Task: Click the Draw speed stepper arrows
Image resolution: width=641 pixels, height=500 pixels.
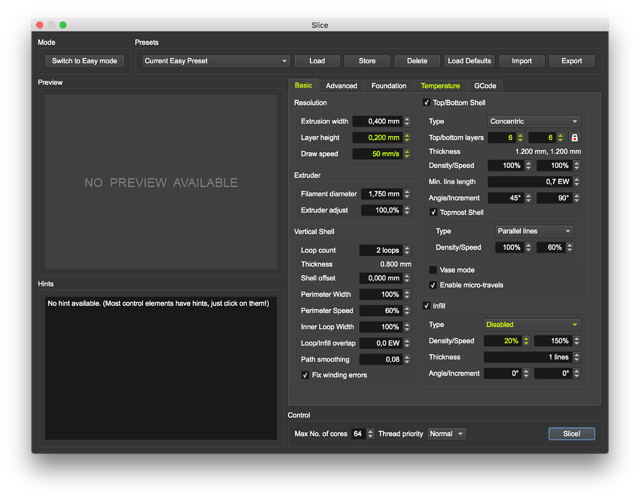Action: click(407, 154)
